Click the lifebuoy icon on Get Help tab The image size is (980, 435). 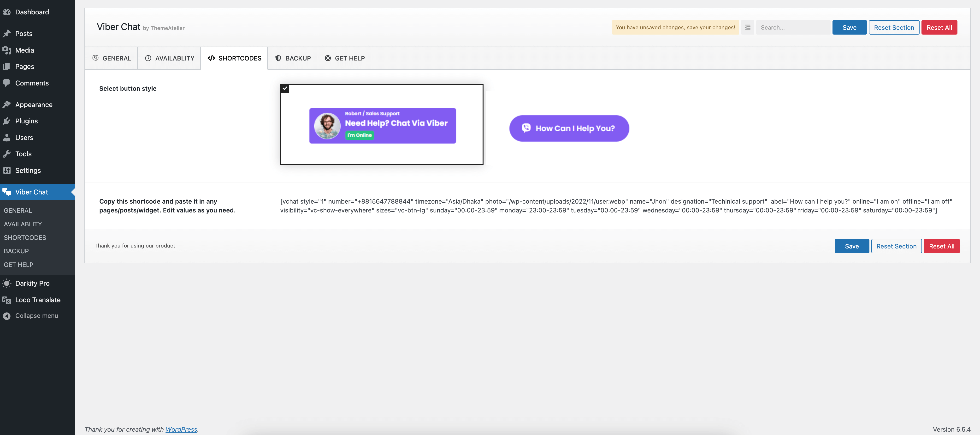[328, 58]
